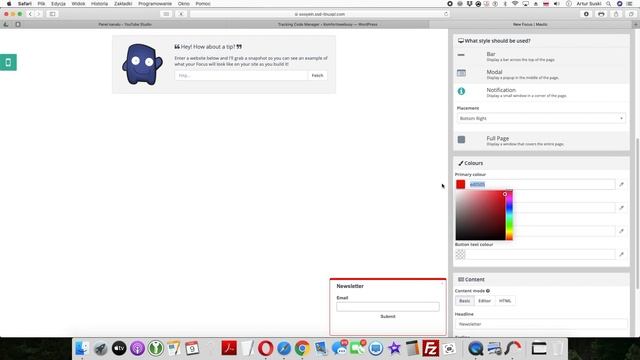Open Adobe Acrobat in the Dock

tap(229, 348)
